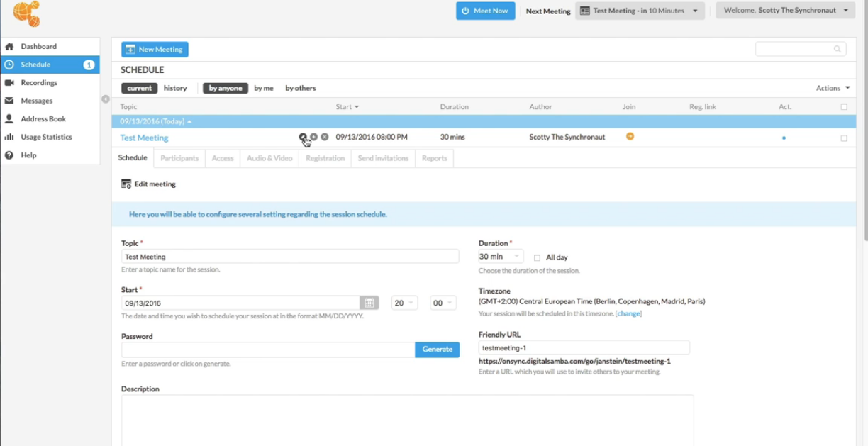Open the Duration 30 min dropdown
Screen dimensions: 868x446
(501, 257)
